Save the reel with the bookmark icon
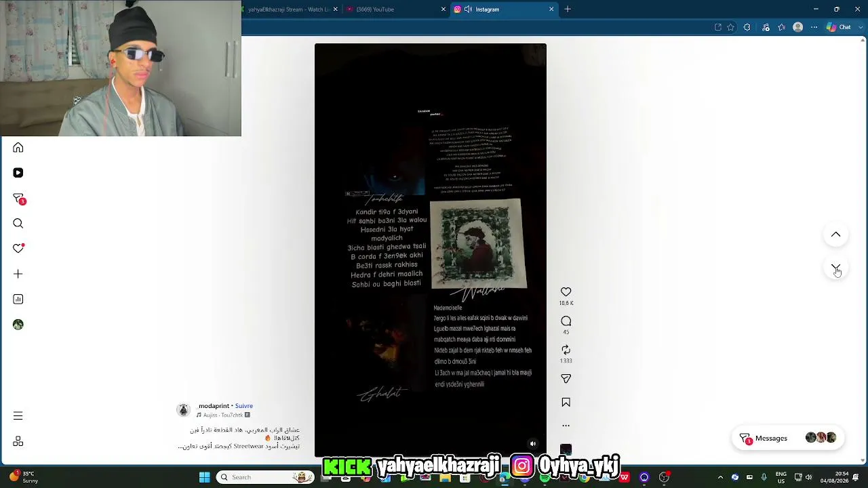Image resolution: width=868 pixels, height=488 pixels. (x=566, y=403)
